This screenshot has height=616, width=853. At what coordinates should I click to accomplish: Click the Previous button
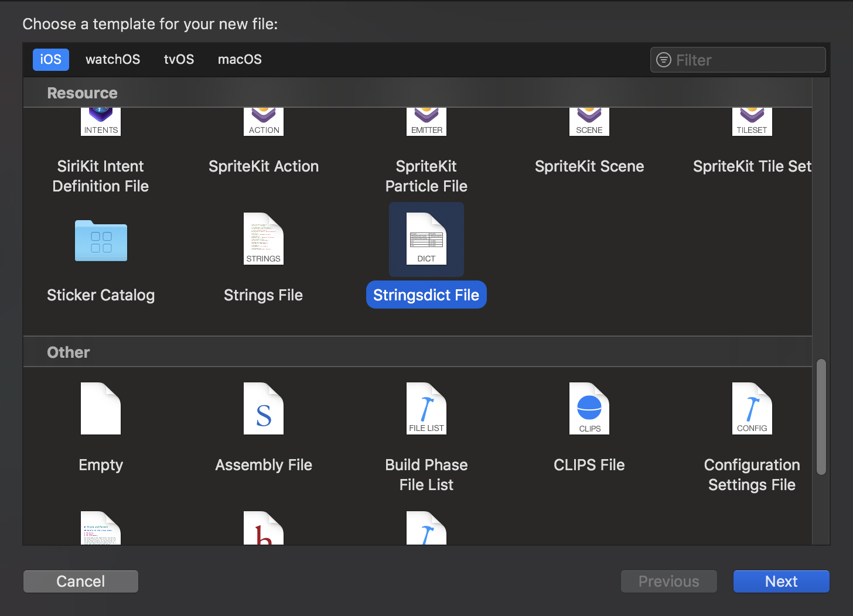[x=669, y=581]
